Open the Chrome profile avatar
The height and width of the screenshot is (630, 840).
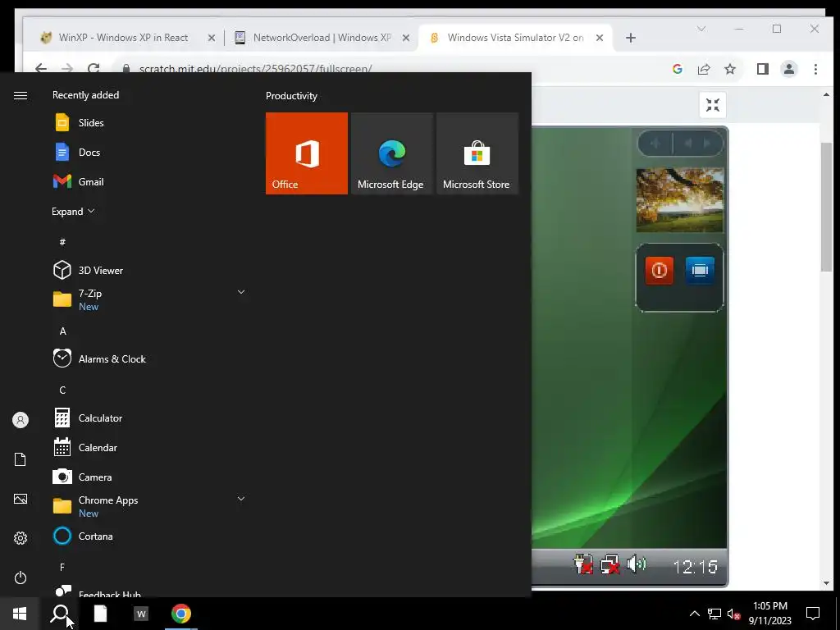789,69
